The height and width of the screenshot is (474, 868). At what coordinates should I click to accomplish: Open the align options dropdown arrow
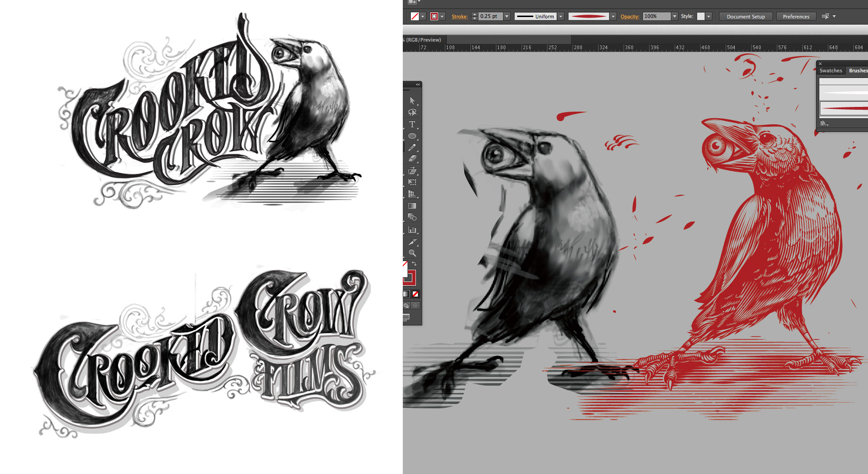pos(834,17)
